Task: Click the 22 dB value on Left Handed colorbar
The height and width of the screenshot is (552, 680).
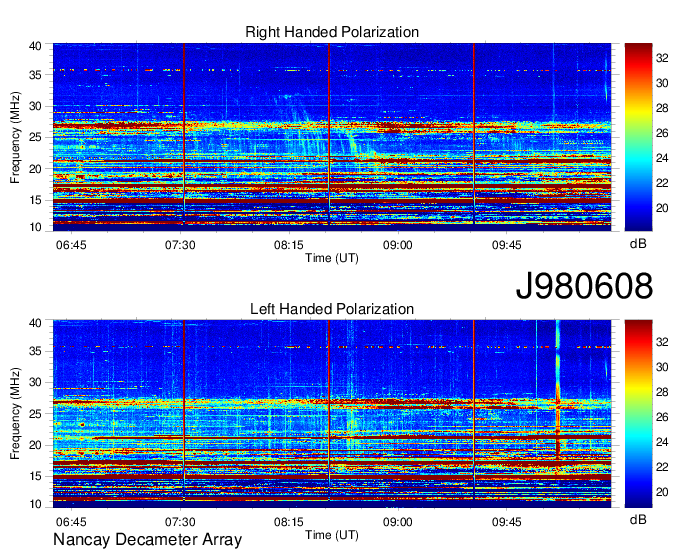Action: (x=662, y=467)
